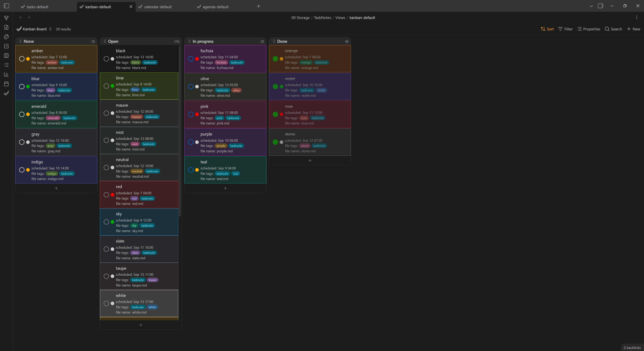Toggle the red task status circle
The width and height of the screenshot is (644, 351).
coord(106,195)
